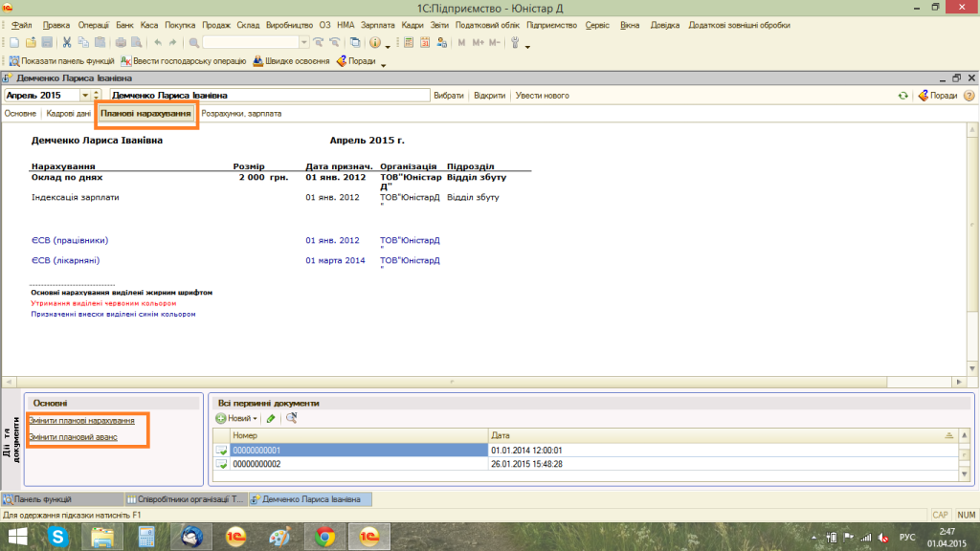This screenshot has width=980, height=551.
Task: Click the Print icon in the toolbar
Action: click(x=121, y=42)
